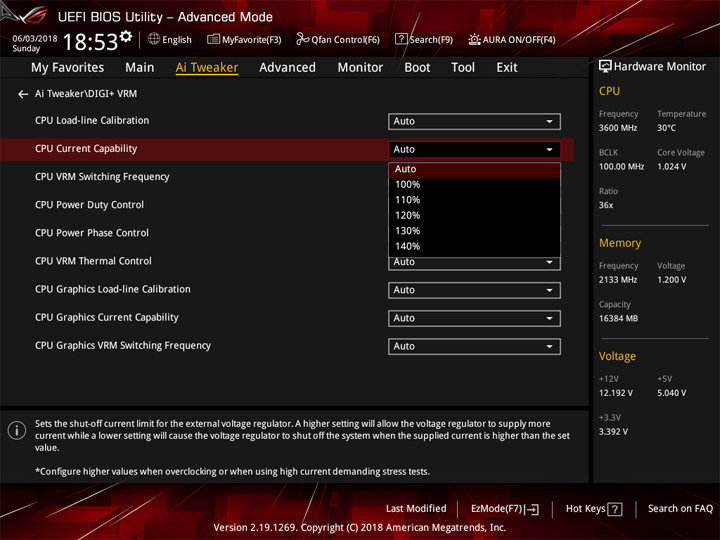Go to the Advanced tab
720x540 pixels.
[x=287, y=68]
